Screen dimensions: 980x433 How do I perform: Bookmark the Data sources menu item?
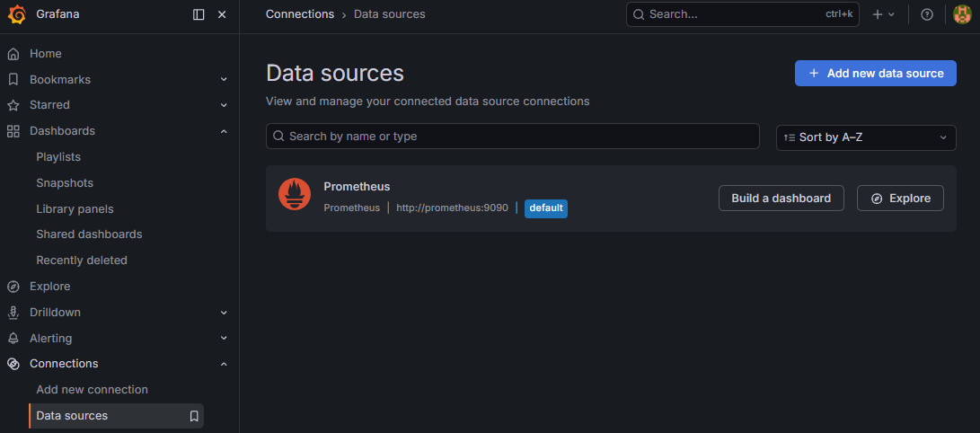click(194, 416)
